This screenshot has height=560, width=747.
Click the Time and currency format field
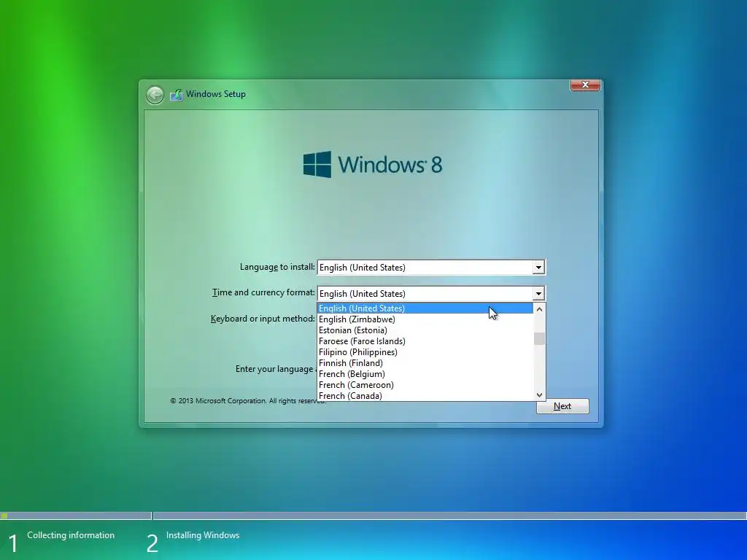(x=431, y=294)
